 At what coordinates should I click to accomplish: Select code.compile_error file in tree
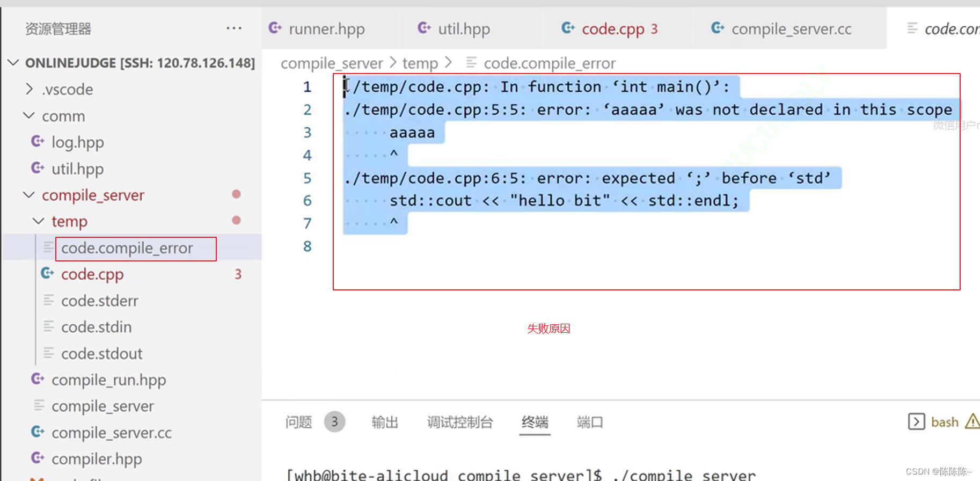pyautogui.click(x=127, y=248)
